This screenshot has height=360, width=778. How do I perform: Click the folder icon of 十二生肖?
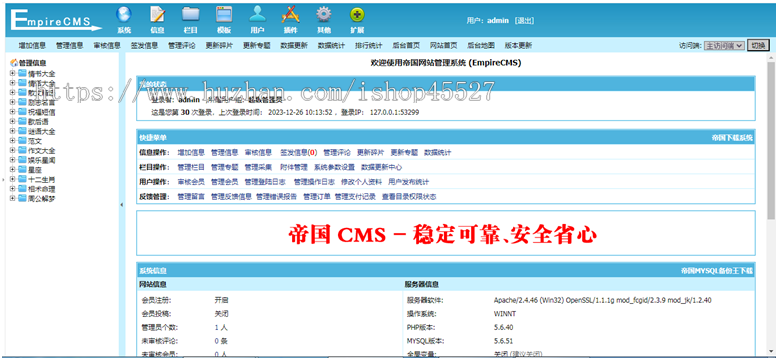22,179
